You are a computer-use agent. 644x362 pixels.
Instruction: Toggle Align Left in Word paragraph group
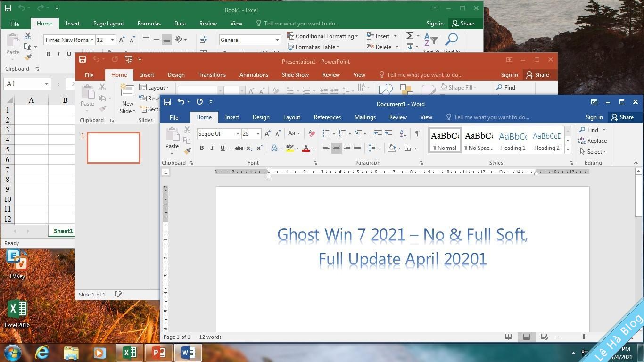[326, 148]
